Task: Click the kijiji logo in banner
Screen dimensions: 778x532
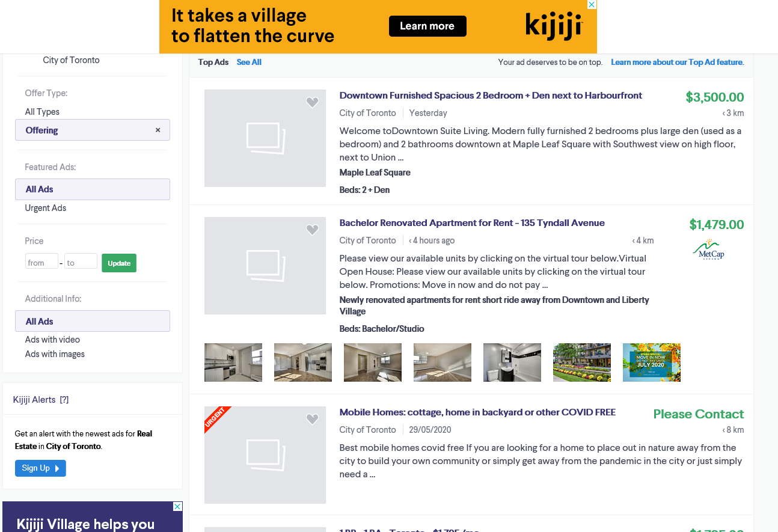Action: (554, 26)
